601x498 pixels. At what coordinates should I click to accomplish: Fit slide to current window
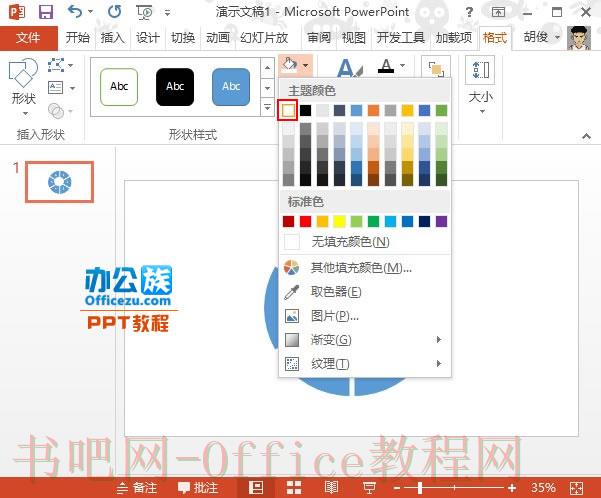pyautogui.click(x=576, y=488)
